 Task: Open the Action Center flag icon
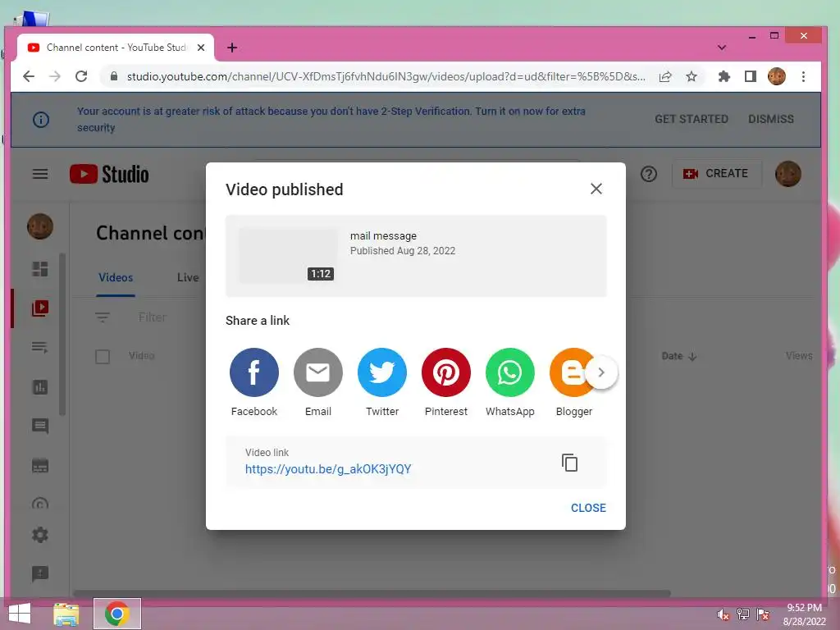coord(763,614)
